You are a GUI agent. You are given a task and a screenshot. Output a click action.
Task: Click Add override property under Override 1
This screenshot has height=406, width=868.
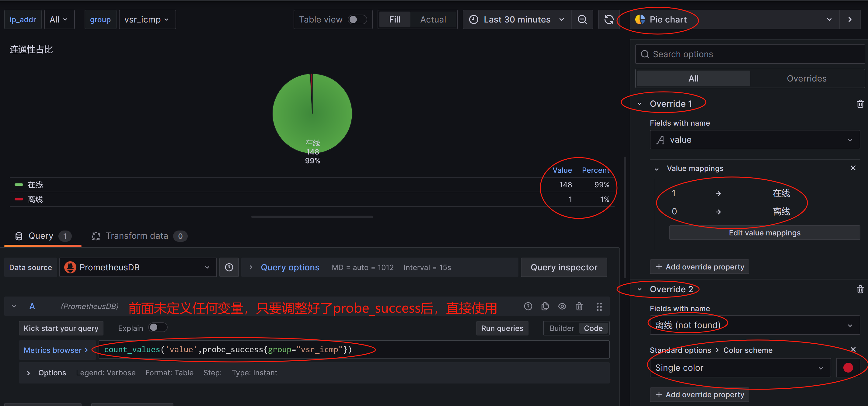[699, 266]
